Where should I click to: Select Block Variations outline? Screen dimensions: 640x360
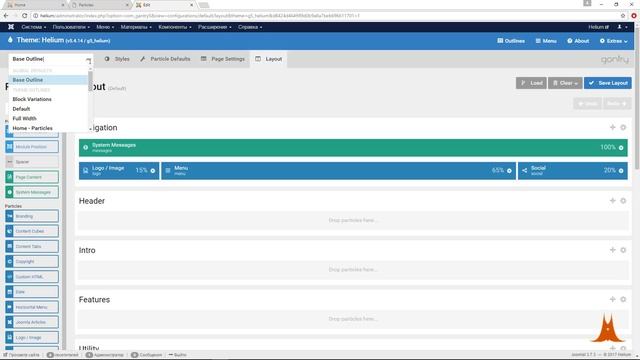[x=48, y=99]
